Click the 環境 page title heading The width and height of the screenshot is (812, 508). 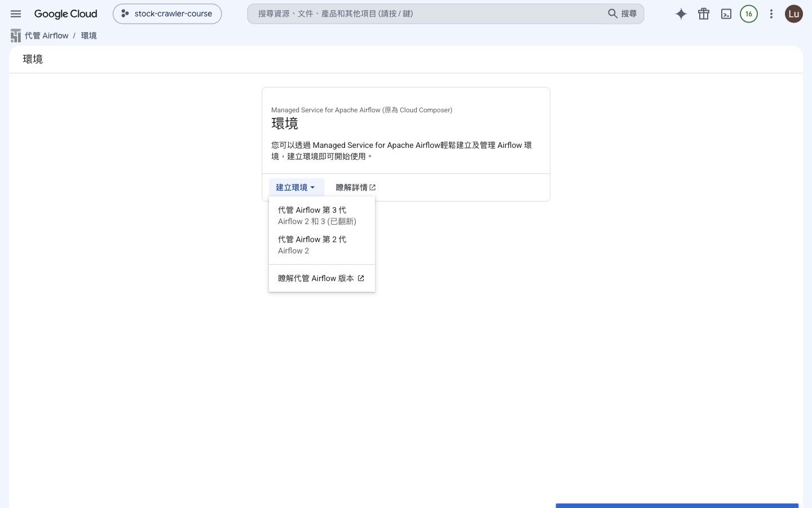33,59
